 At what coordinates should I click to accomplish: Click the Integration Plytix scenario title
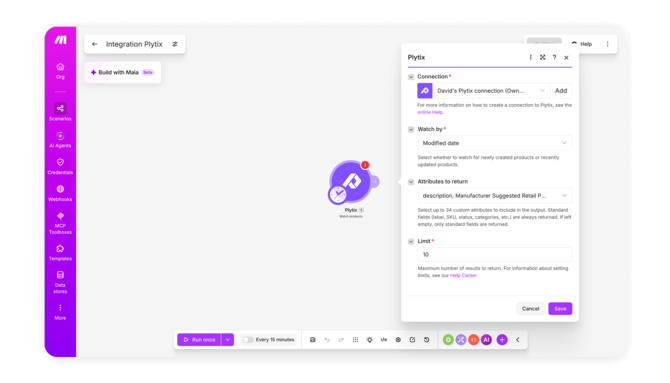click(134, 44)
